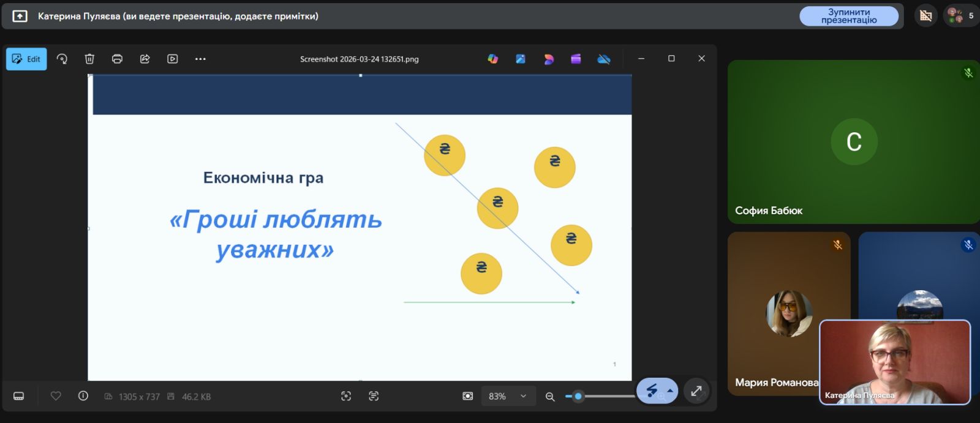Open the three-dot See more menu
Screen dimensions: 980x423
(200, 59)
